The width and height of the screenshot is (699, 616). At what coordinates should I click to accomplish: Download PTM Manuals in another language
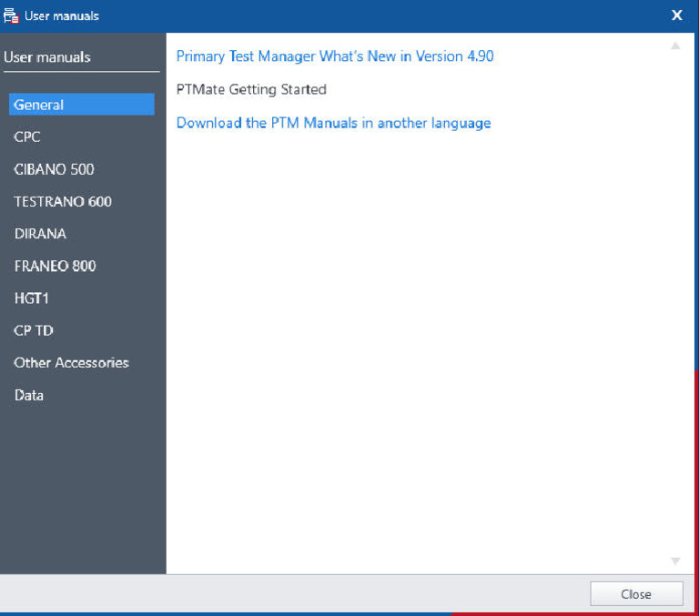click(333, 123)
